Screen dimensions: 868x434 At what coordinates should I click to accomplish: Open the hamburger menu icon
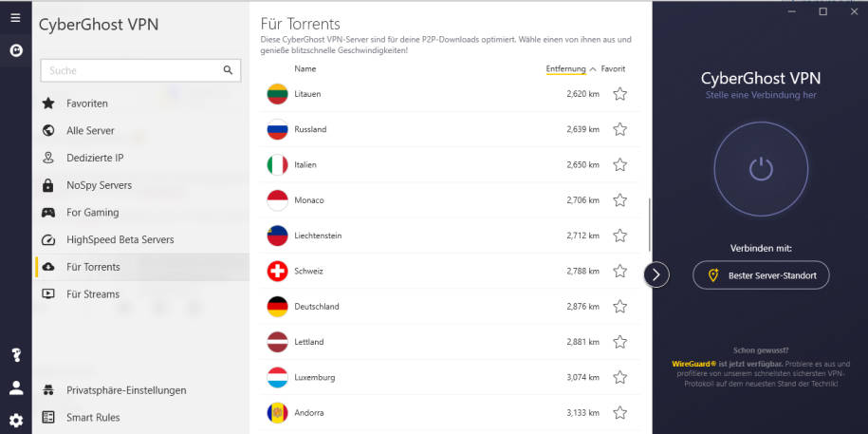[15, 18]
